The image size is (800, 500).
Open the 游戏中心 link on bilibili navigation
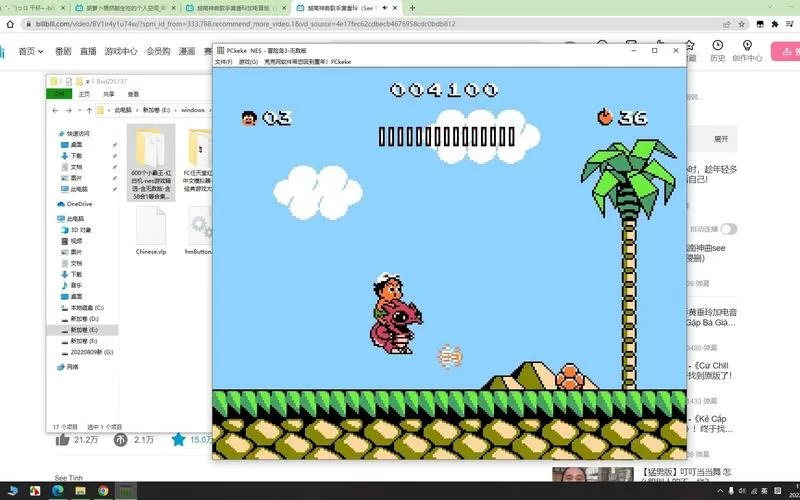tap(121, 51)
